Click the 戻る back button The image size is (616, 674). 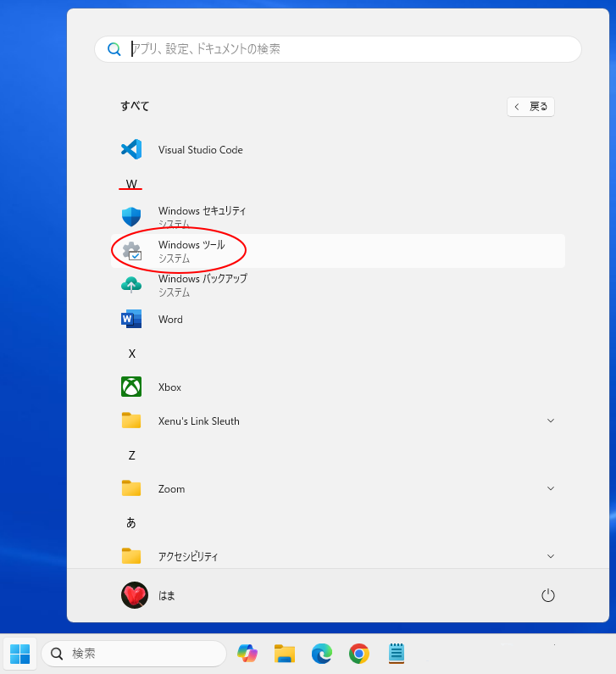point(530,107)
